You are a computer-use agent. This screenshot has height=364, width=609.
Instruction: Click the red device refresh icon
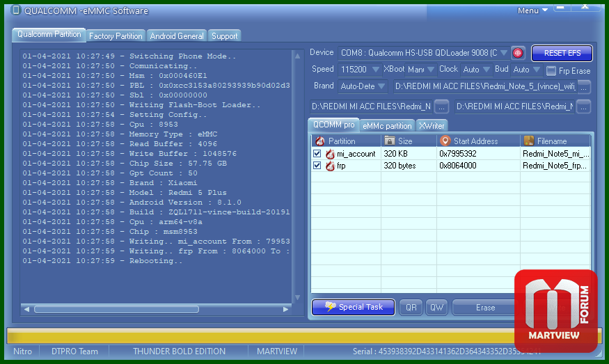[518, 53]
